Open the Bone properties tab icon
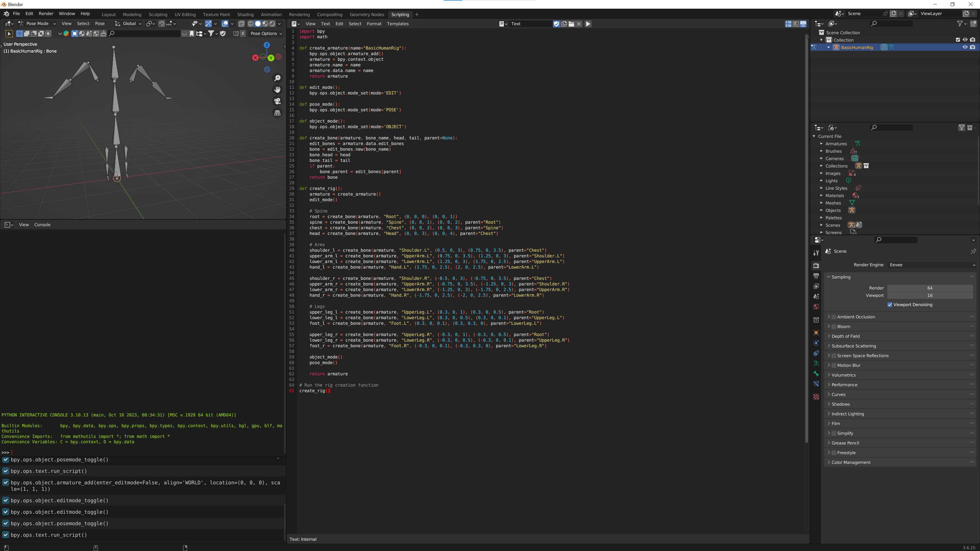980x551 pixels. (x=816, y=374)
